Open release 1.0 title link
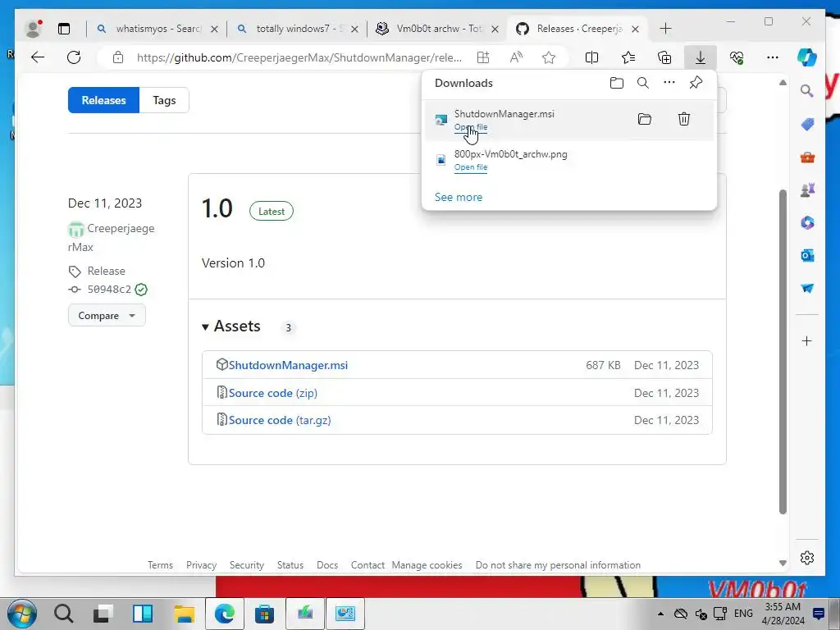Viewport: 840px width, 630px height. 217,208
